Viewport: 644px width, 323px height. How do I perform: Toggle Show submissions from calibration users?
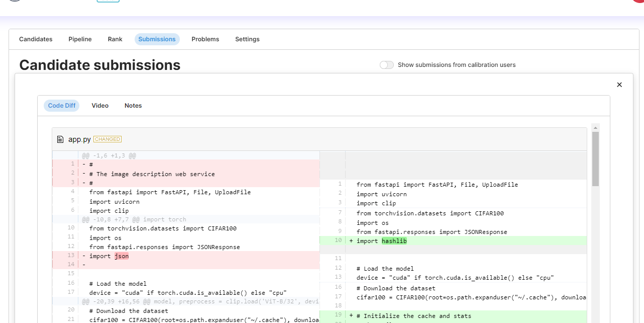coord(387,65)
